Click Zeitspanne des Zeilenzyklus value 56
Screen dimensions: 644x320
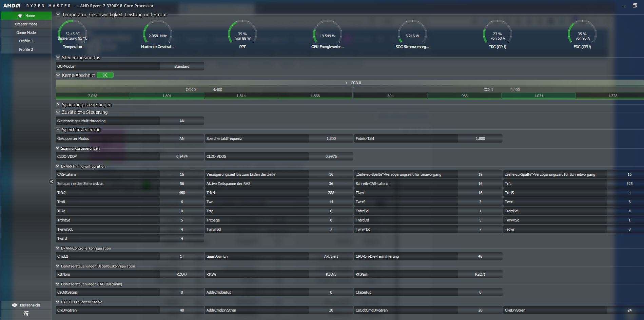click(182, 184)
